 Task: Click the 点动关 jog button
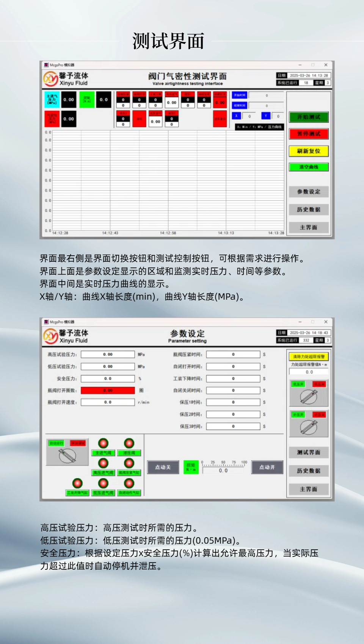163,467
